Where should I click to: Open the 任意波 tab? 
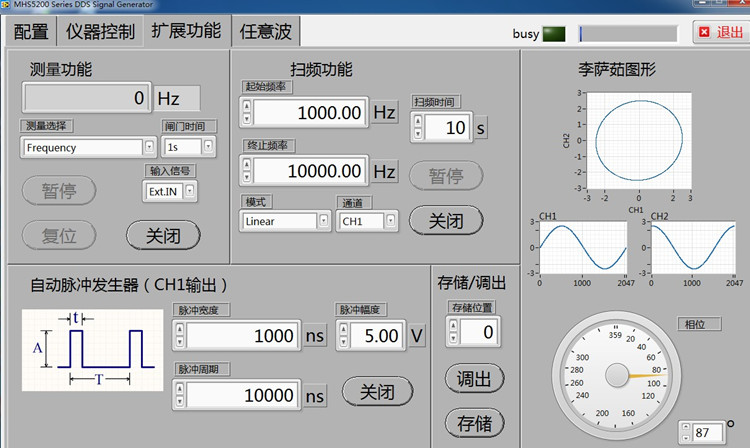[268, 31]
